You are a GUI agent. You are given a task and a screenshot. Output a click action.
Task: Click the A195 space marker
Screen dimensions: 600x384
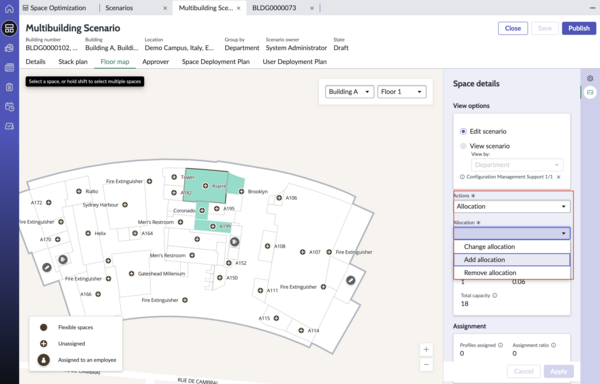(217, 208)
